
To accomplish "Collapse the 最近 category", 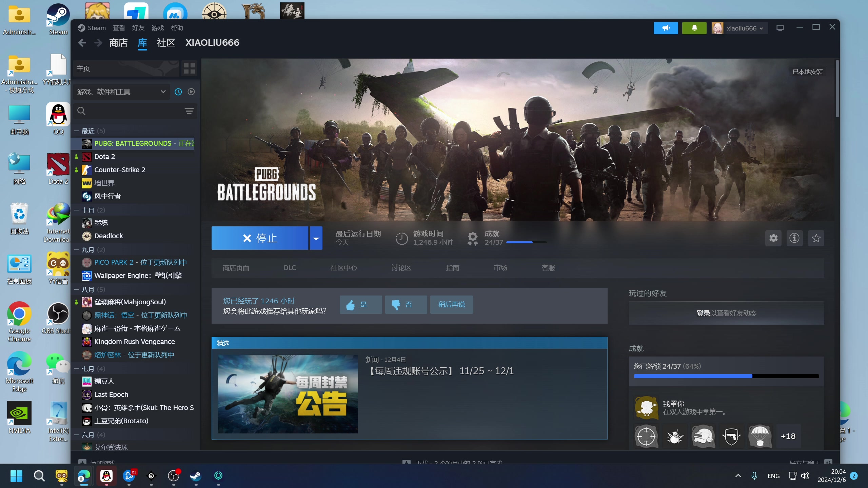I will pos(77,131).
